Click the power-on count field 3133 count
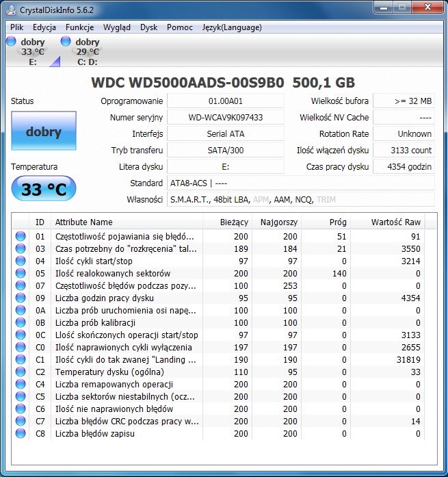The height and width of the screenshot is (477, 448). tap(404, 151)
